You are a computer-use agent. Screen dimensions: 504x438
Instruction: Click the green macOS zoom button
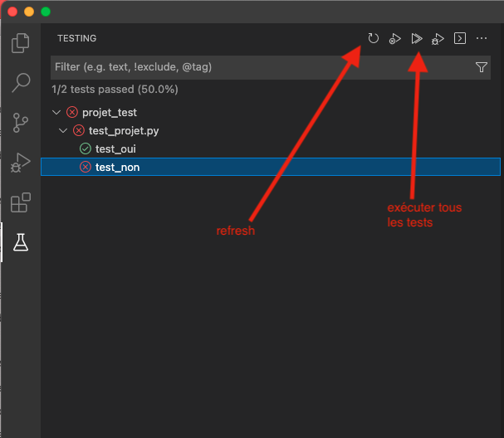46,12
